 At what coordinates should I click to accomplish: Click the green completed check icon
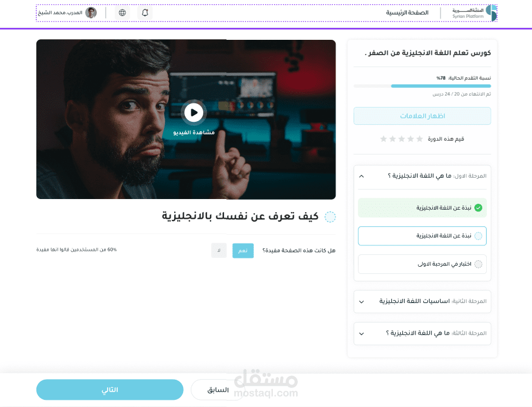click(478, 207)
